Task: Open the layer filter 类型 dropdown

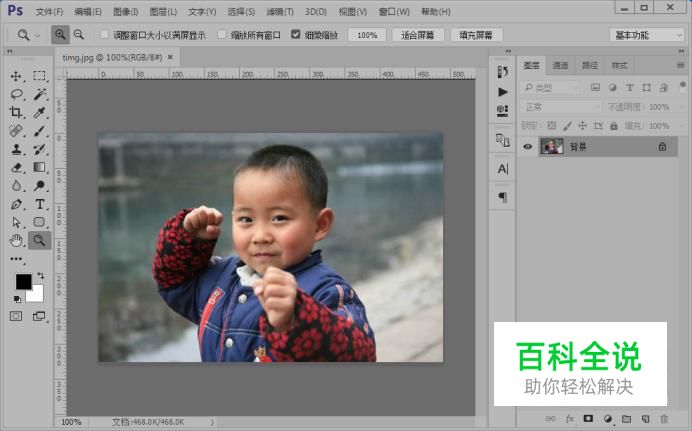Action: [x=550, y=88]
